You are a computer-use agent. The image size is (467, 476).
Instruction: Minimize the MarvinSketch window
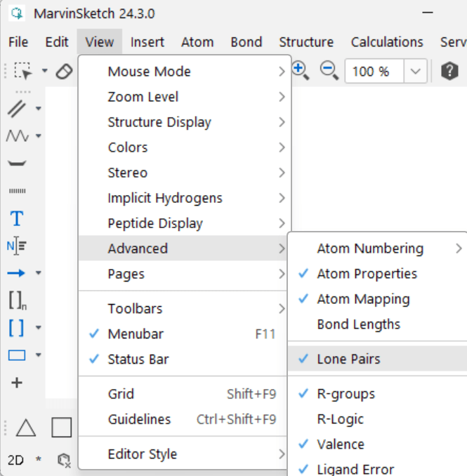(427, 13)
